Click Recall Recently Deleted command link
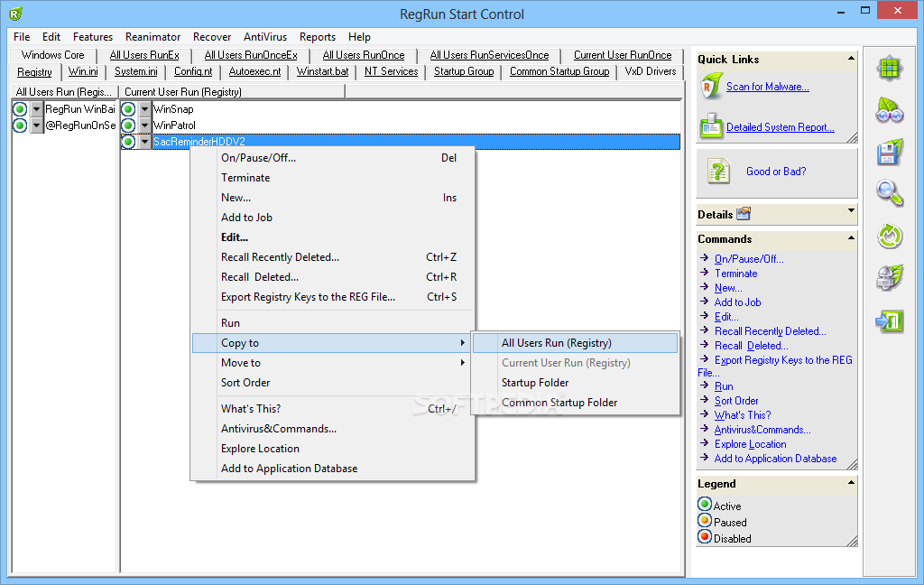 (771, 331)
